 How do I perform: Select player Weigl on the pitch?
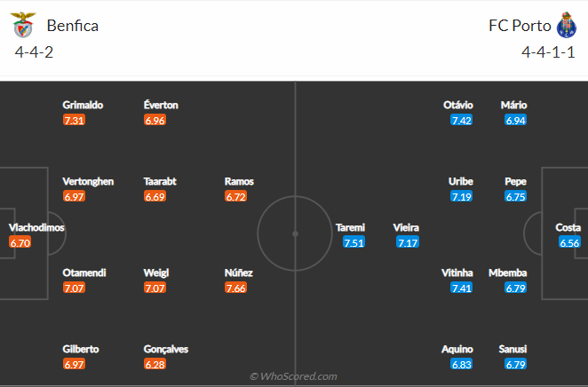coord(155,272)
